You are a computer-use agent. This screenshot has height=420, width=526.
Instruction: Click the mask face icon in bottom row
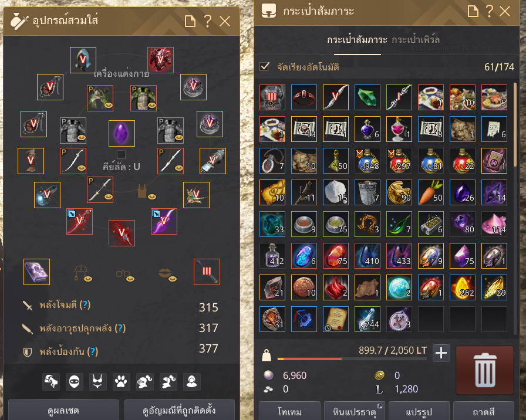click(74, 381)
